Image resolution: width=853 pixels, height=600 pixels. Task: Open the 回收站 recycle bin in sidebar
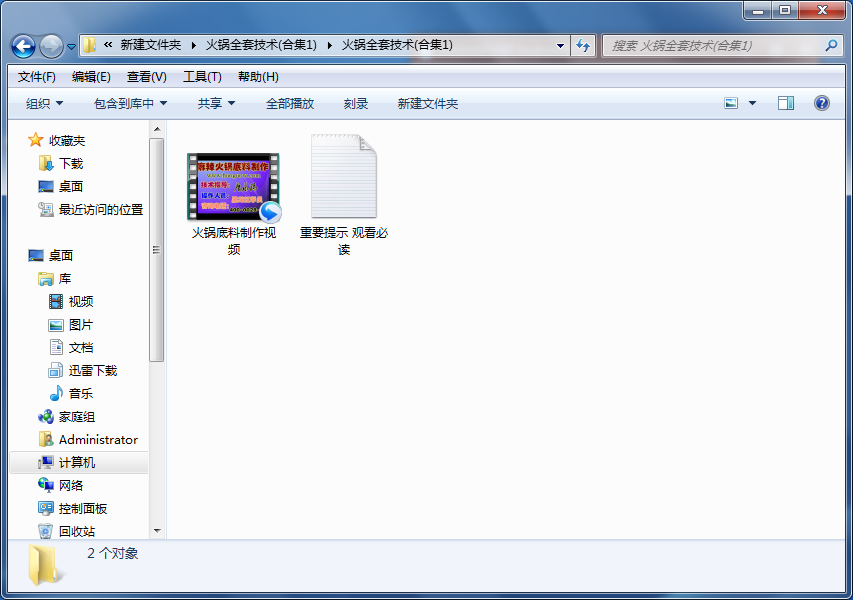76,531
